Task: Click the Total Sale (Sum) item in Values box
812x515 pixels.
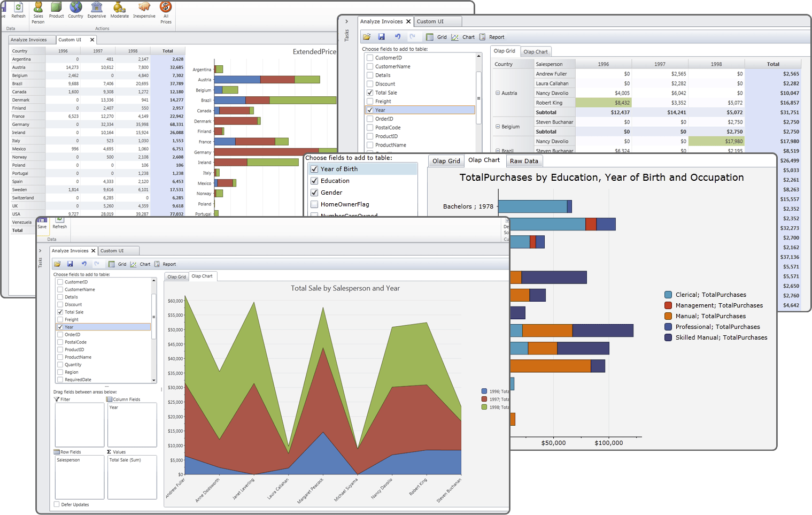Action: tap(125, 460)
